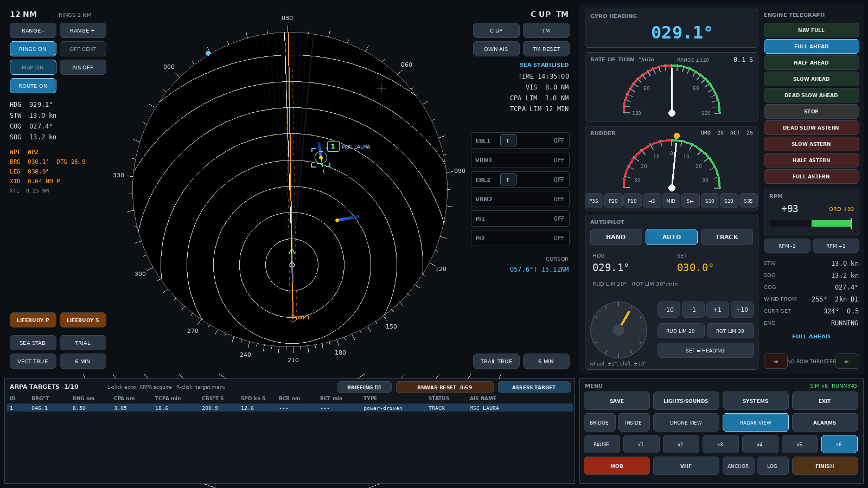Switch to DRONE VIEW
The image size is (868, 488).
686,422
